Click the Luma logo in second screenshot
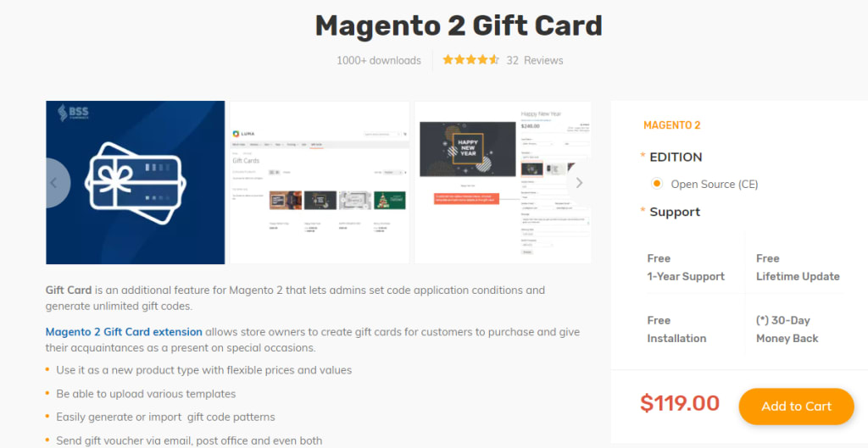Viewport: 868px width, 448px height. [x=243, y=134]
